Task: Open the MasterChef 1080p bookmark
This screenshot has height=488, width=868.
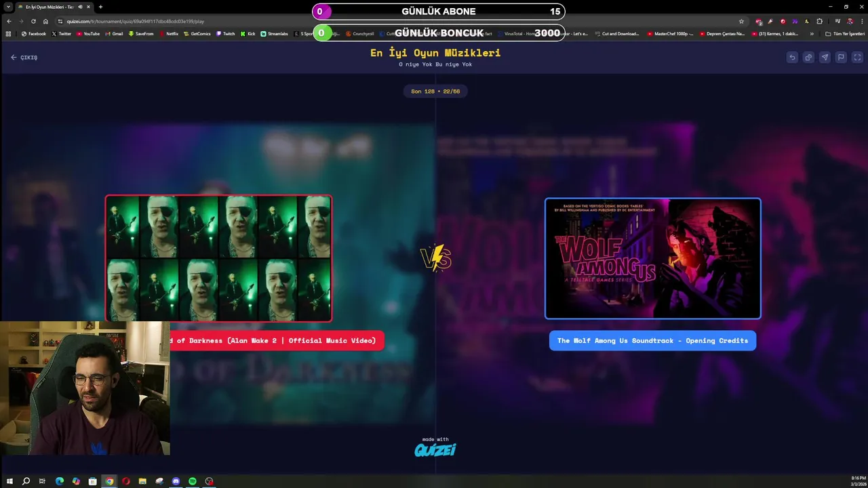Action: [x=671, y=33]
